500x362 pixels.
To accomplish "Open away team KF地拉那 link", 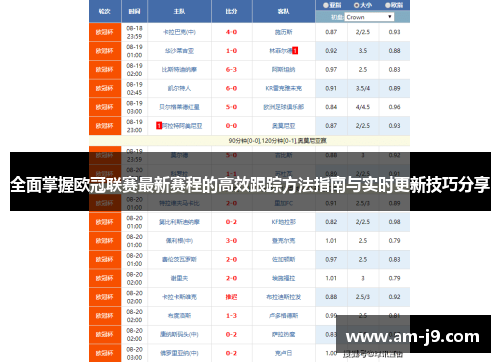I will pos(283,222).
